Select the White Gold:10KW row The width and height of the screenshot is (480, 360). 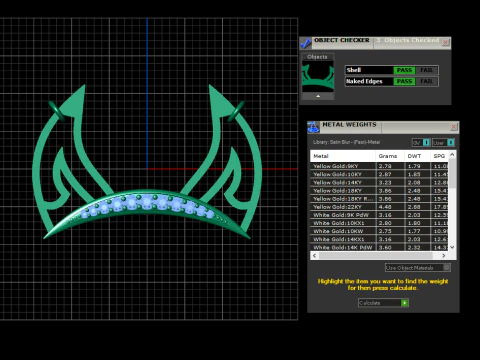pyautogui.click(x=380, y=231)
